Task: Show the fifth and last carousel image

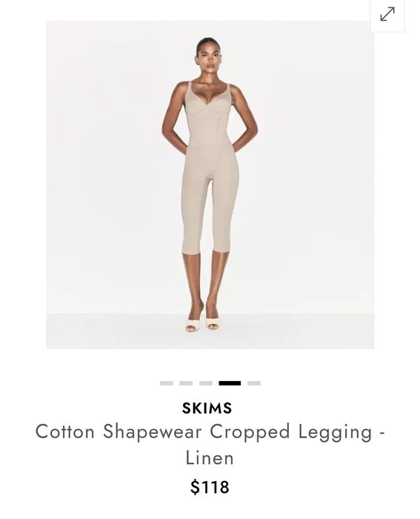Action: coord(254,383)
